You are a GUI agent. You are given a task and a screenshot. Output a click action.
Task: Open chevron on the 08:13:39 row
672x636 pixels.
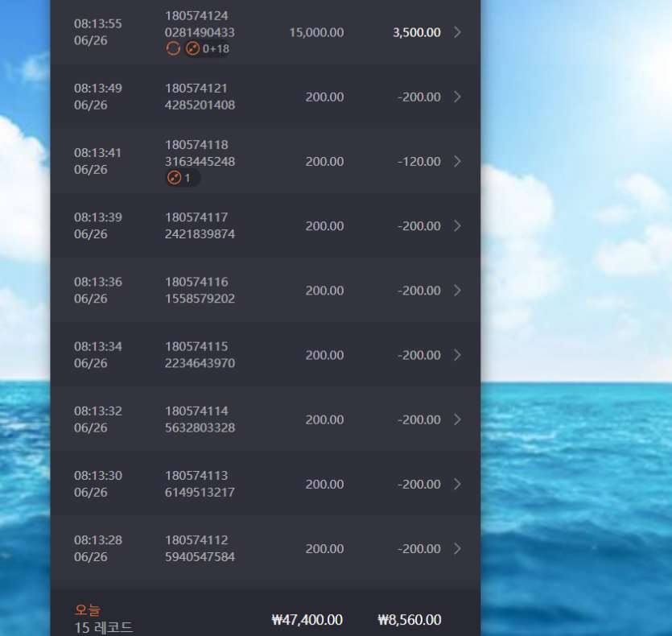[x=457, y=226]
